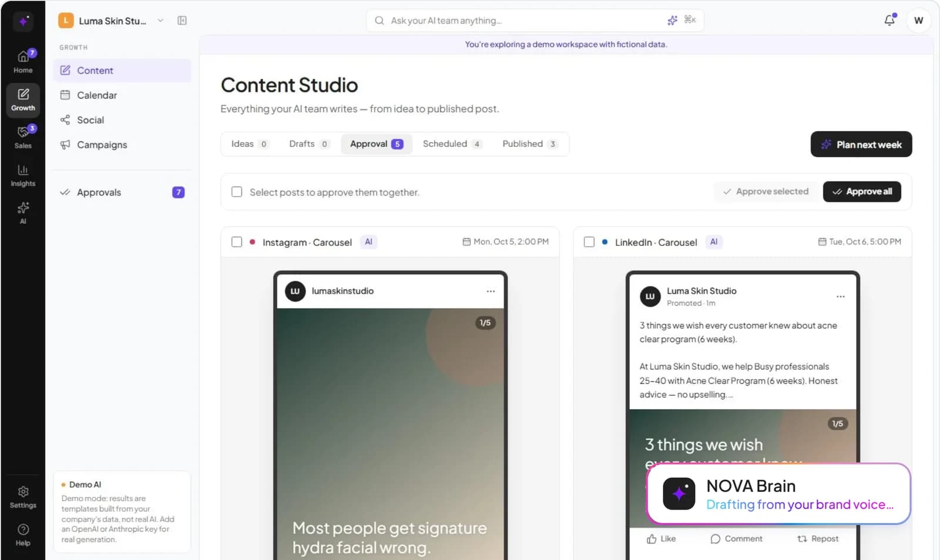The width and height of the screenshot is (940, 560).
Task: Open Campaigns in the Growth menu
Action: coord(122,144)
